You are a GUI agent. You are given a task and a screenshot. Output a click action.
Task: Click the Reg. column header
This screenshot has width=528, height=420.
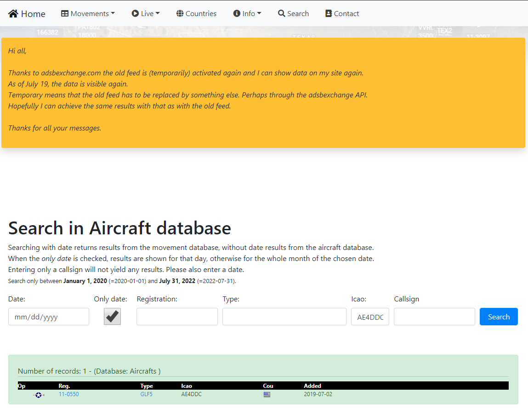point(64,386)
